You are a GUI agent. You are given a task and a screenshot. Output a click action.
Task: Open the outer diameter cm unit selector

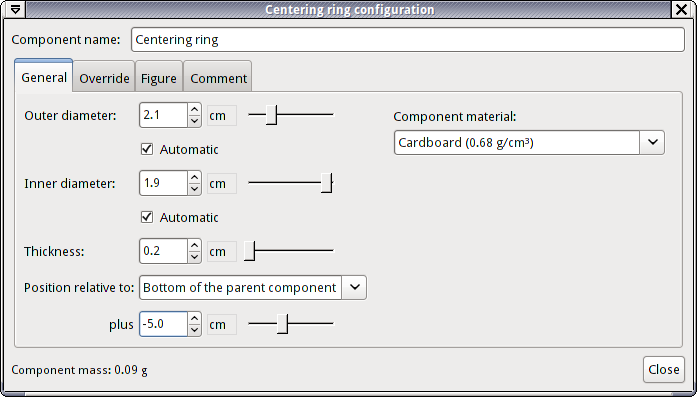(x=222, y=116)
